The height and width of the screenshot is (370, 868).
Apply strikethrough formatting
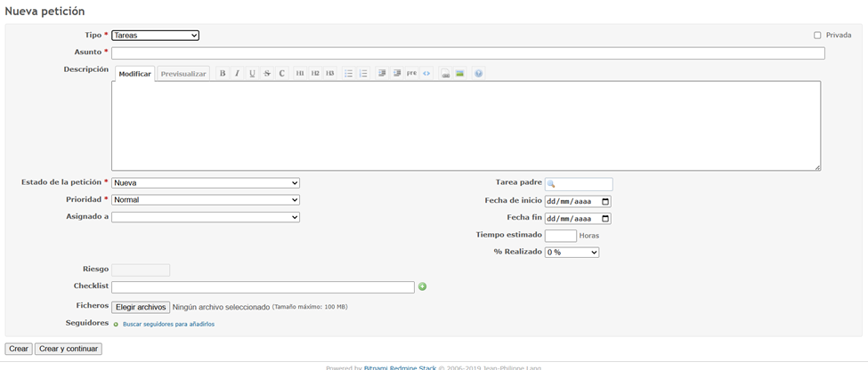267,73
